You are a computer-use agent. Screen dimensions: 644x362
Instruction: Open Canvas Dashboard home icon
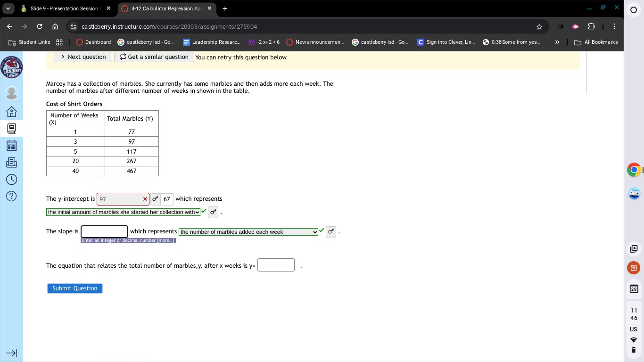pos(11,111)
